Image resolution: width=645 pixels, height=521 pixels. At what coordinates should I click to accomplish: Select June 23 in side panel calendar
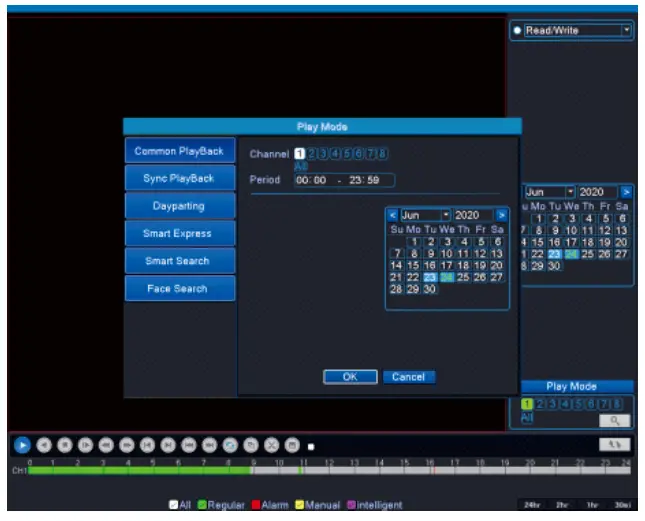pos(555,254)
